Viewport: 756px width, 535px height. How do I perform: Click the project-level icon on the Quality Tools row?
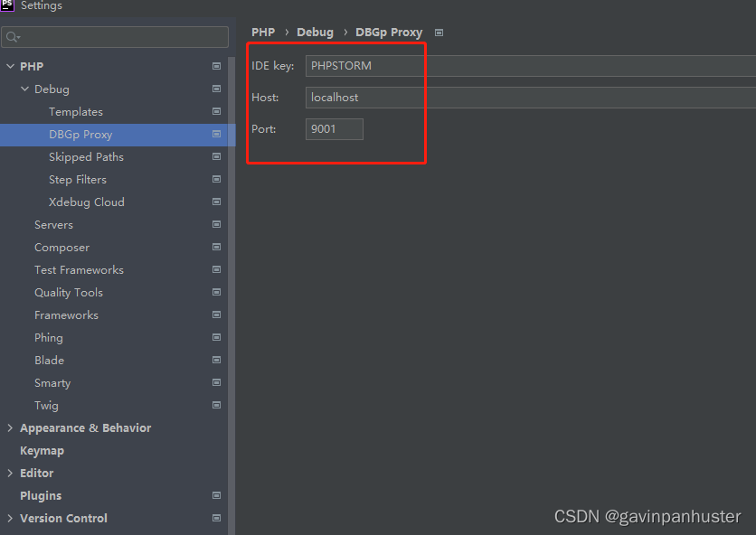[x=216, y=292]
